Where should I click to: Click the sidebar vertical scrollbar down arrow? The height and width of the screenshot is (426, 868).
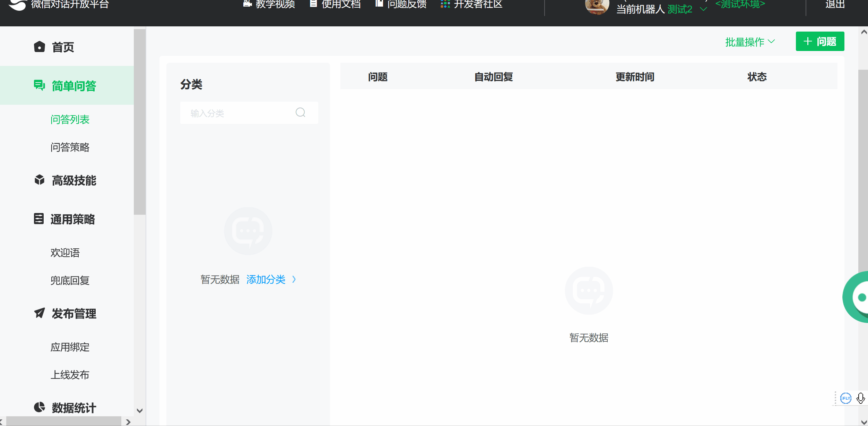[140, 411]
